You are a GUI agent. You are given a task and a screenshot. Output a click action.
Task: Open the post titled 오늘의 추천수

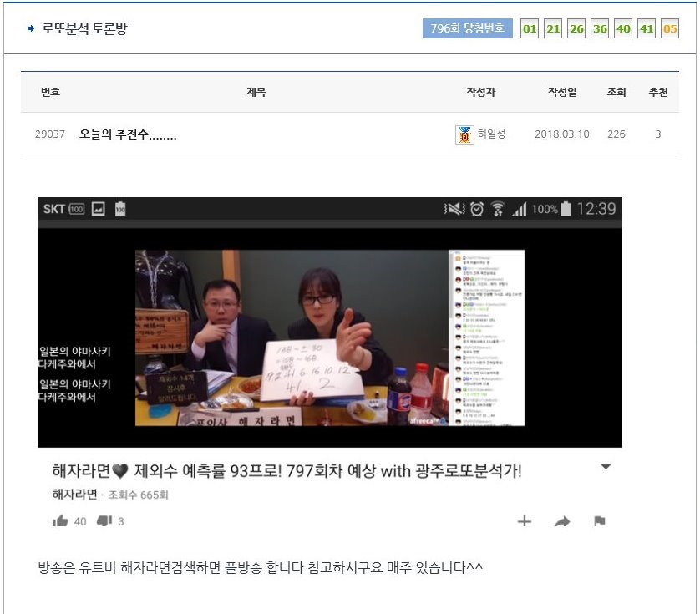[x=128, y=134]
